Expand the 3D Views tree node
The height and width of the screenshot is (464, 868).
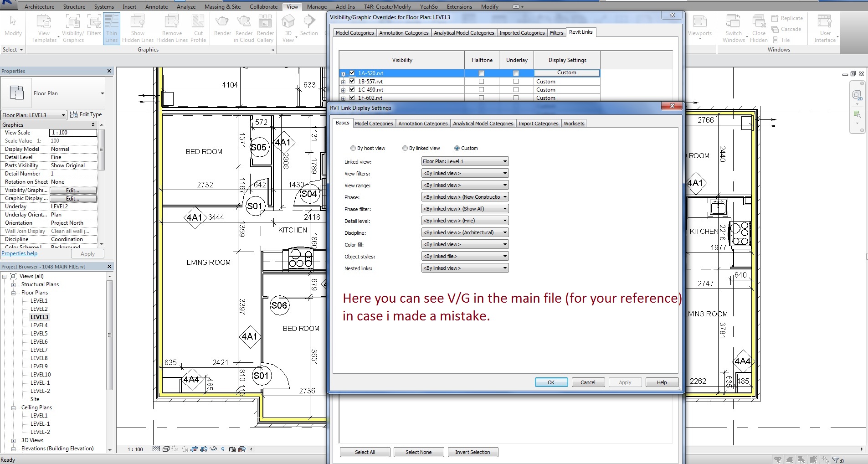[x=14, y=441]
